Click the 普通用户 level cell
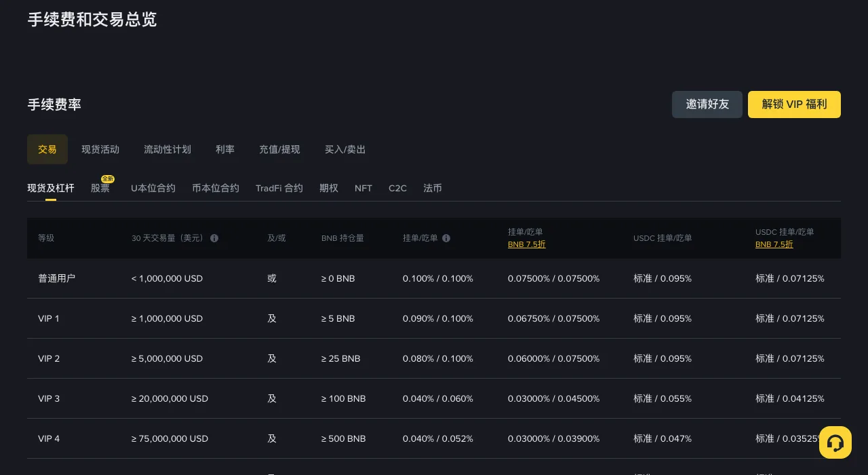The height and width of the screenshot is (475, 868). 57,278
